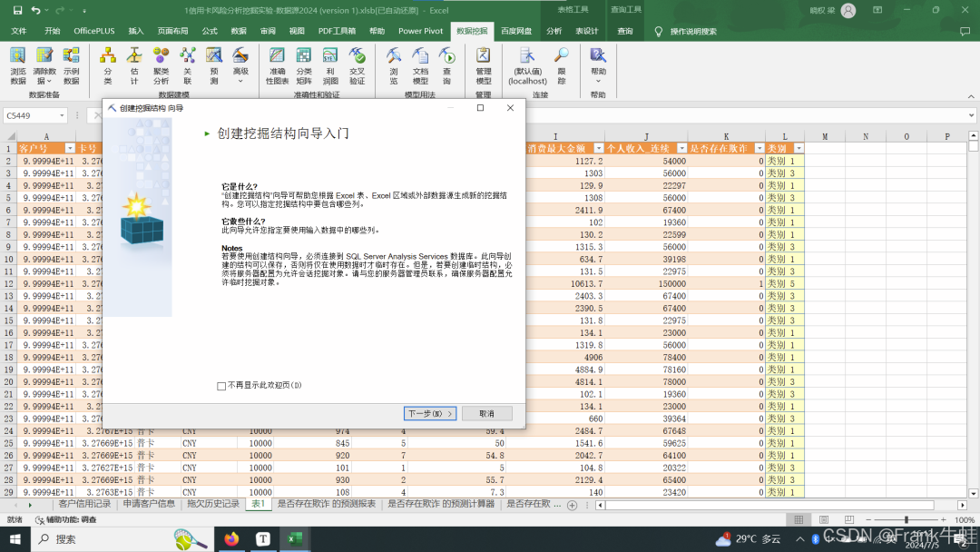
Task: Adjust the zoom slider in status bar
Action: point(907,520)
